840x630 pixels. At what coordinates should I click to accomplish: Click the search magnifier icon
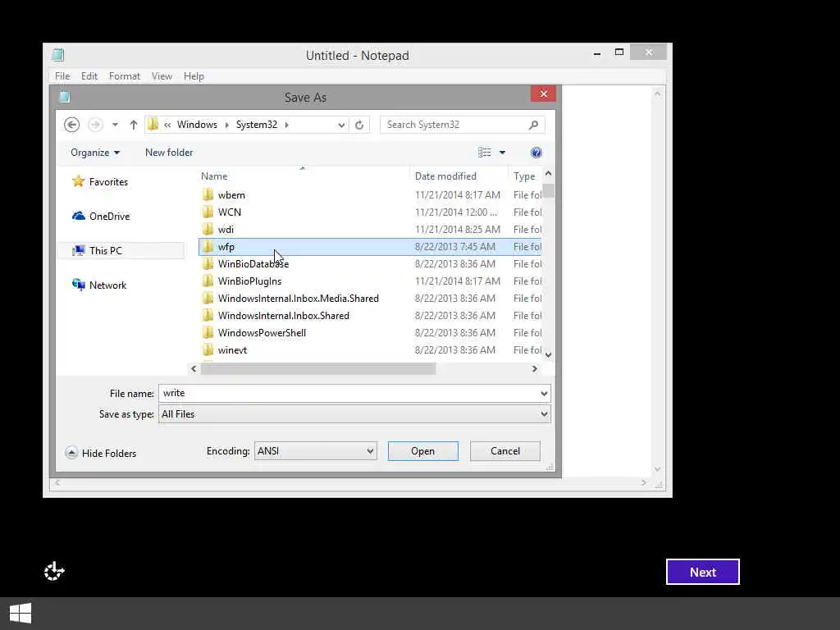coord(533,125)
